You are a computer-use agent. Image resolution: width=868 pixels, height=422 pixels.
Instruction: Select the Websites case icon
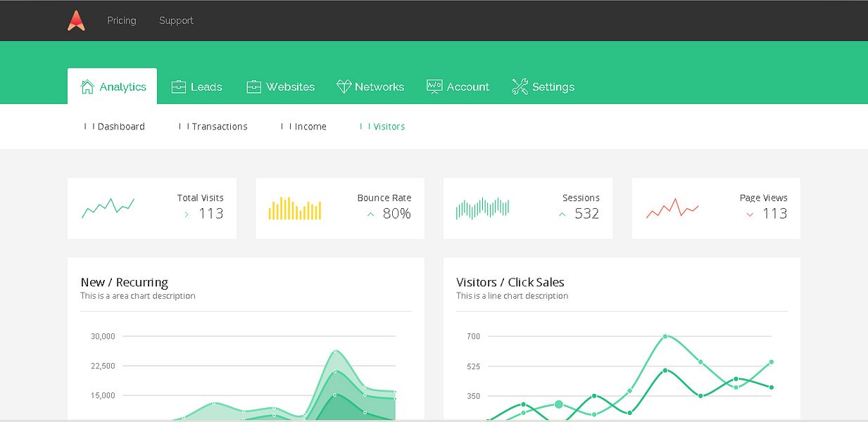point(253,86)
